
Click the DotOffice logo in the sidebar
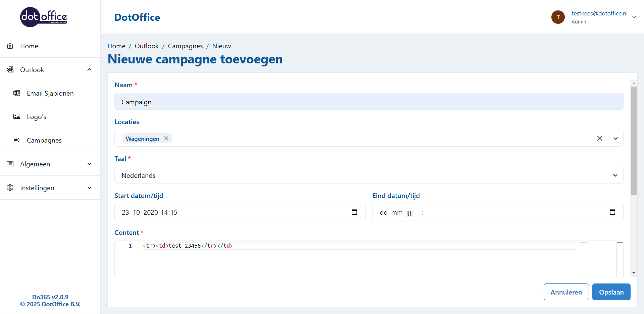coord(44,17)
